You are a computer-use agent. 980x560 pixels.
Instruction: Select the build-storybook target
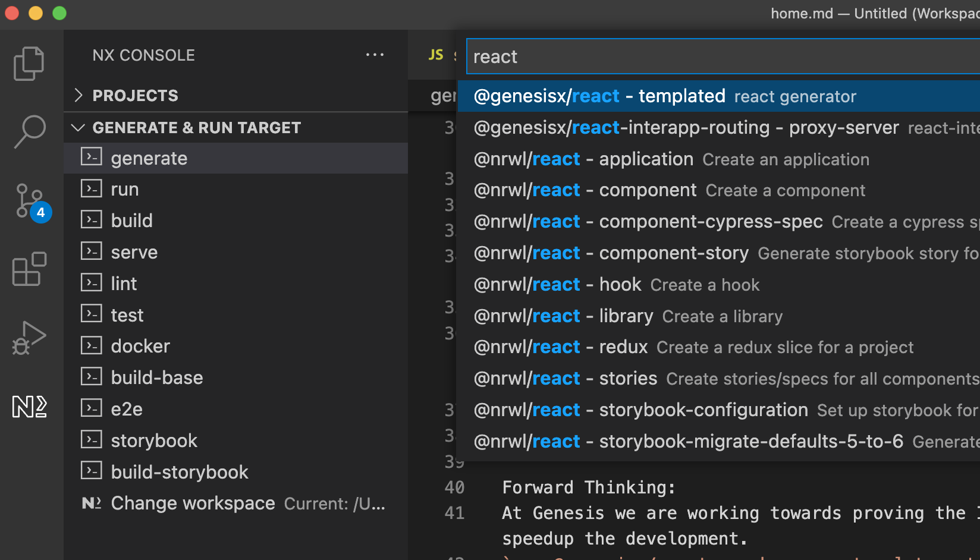pos(235,472)
